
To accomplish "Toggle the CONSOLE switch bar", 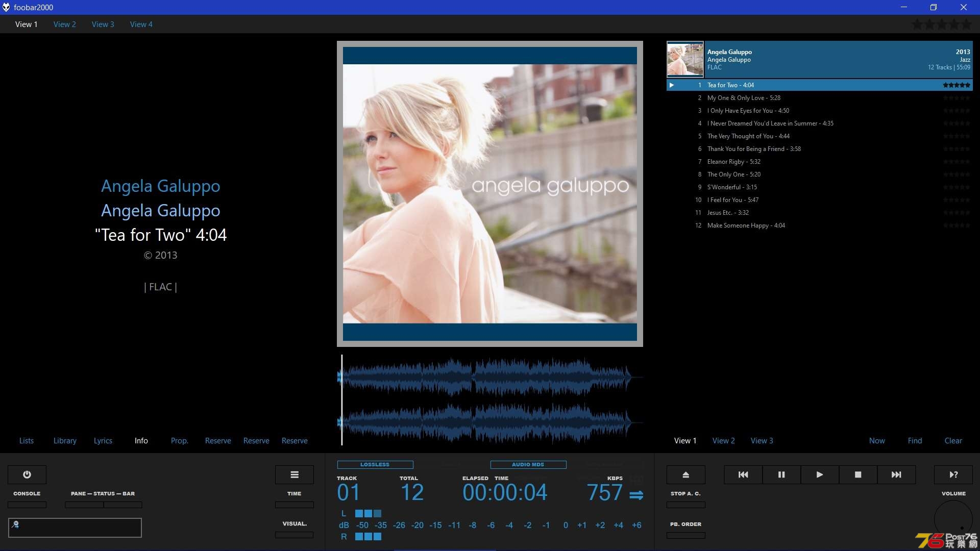I will pyautogui.click(x=27, y=505).
